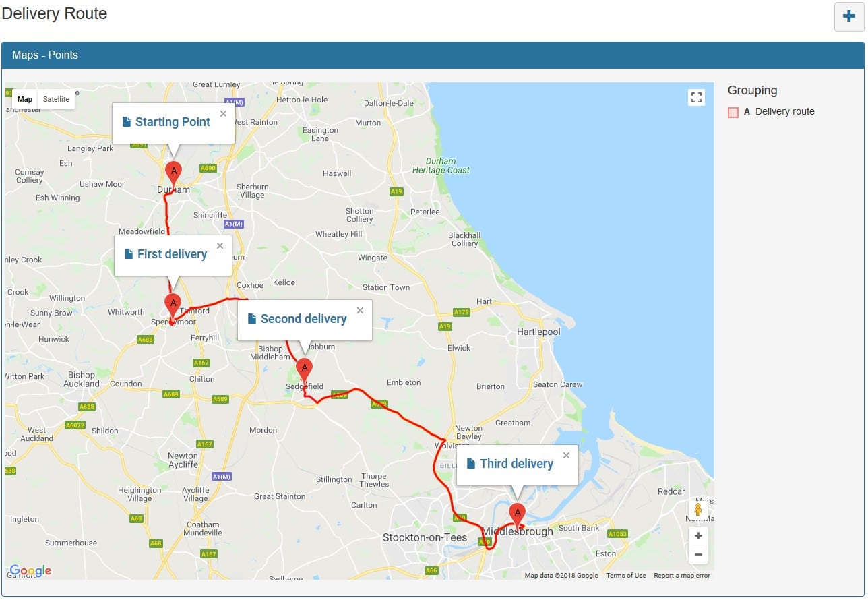This screenshot has width=868, height=600.
Task: Click the Spennymoor map pin
Action: click(173, 303)
